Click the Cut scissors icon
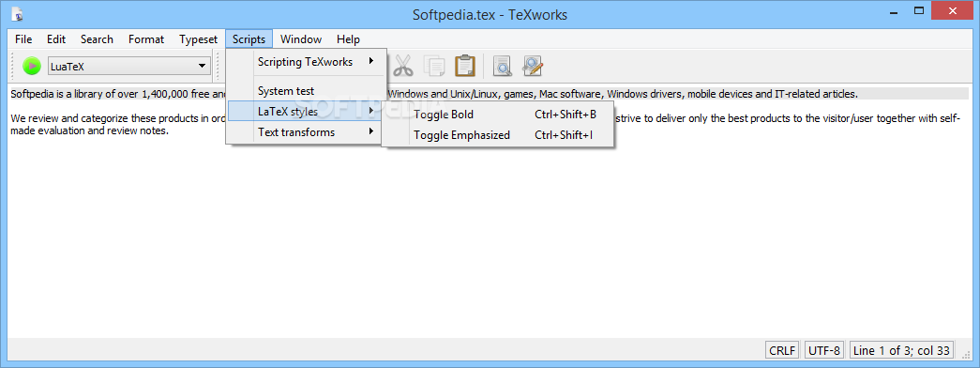 coord(403,65)
